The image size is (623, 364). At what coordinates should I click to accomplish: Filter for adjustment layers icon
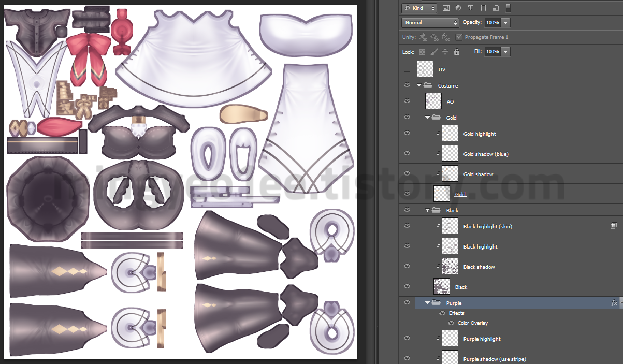(458, 8)
